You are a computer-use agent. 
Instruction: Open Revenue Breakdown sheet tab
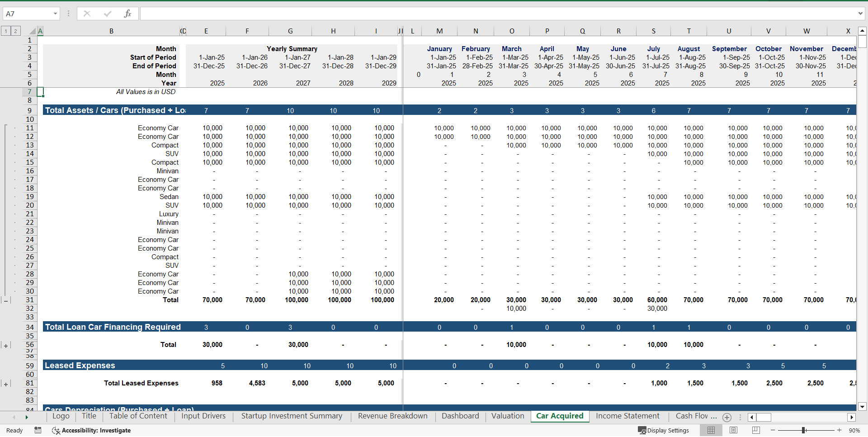393,416
